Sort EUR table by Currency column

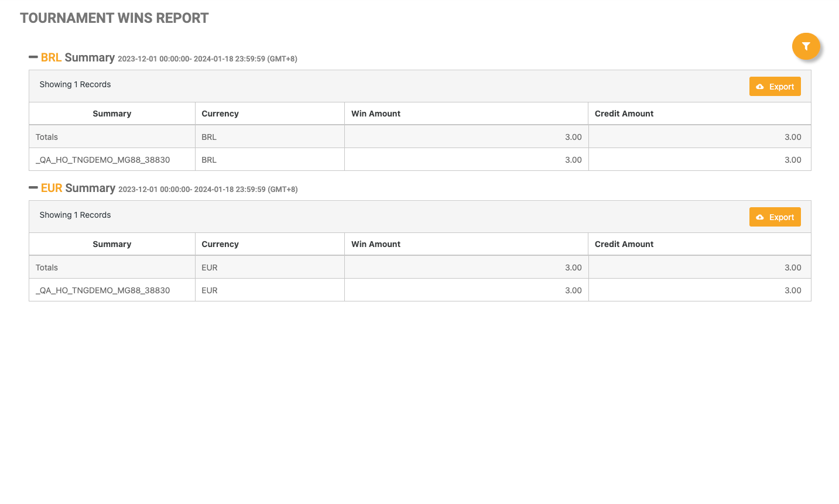220,244
